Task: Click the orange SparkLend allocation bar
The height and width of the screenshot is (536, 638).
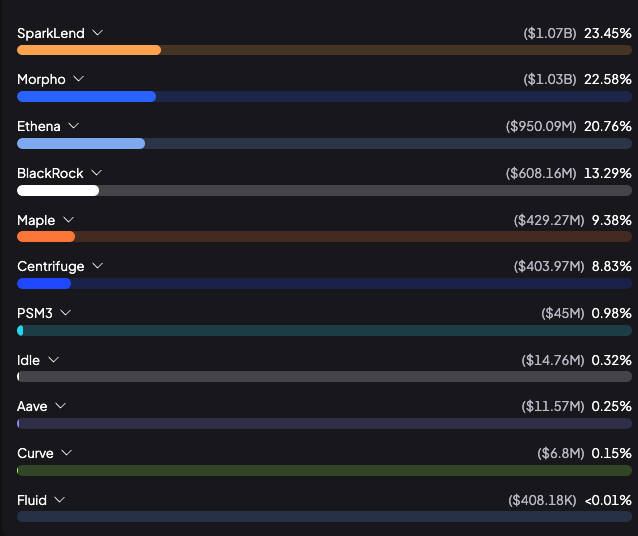Action: point(324,50)
